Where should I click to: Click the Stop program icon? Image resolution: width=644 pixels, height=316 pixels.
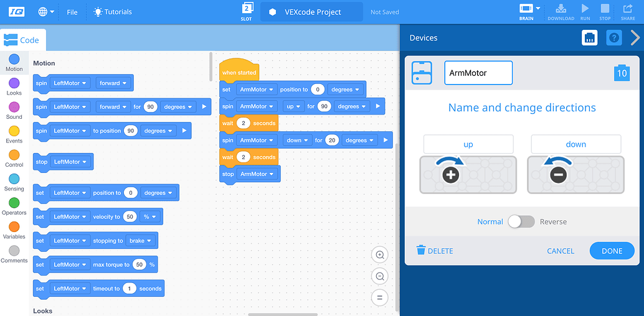click(605, 11)
